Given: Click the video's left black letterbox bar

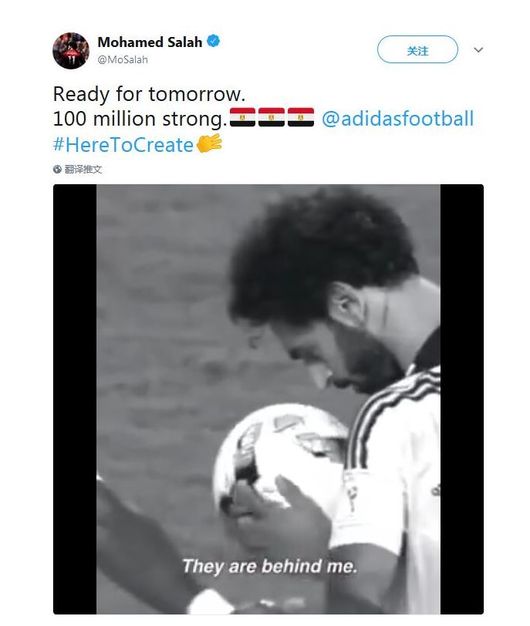Looking at the screenshot, I should pos(75,399).
